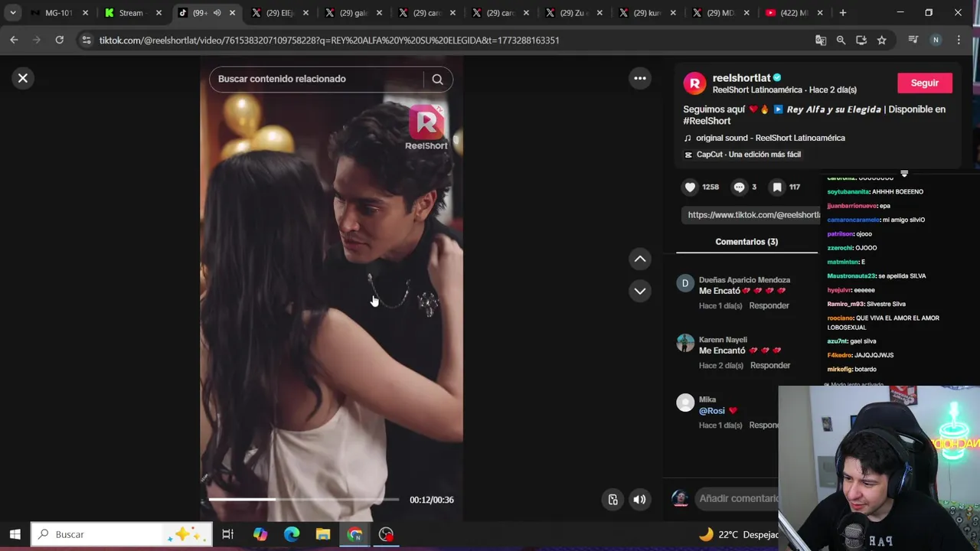
Task: Reply to Dueñas Aparicio Mendoza's comment
Action: [769, 305]
